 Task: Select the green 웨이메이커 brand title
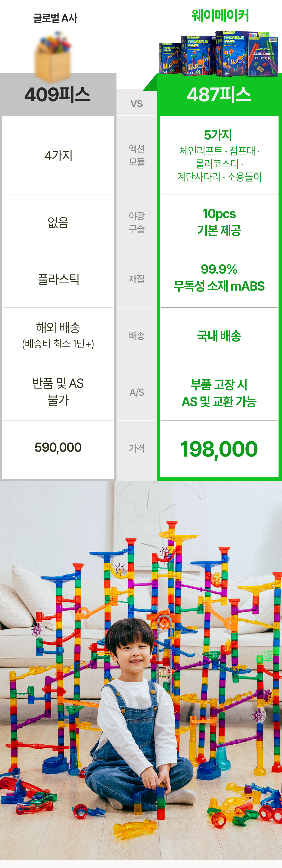pyautogui.click(x=220, y=15)
